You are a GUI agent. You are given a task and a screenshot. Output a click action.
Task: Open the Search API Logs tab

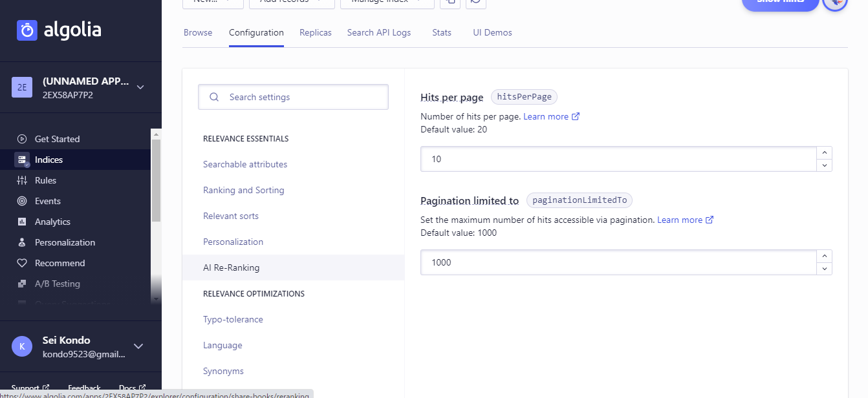[379, 32]
